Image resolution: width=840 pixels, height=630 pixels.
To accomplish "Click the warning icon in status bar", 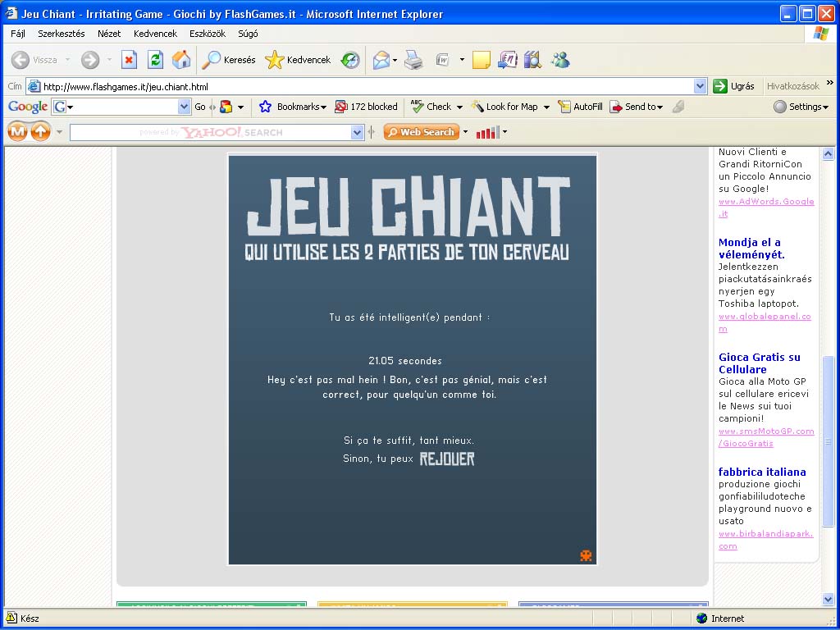I will click(x=11, y=618).
